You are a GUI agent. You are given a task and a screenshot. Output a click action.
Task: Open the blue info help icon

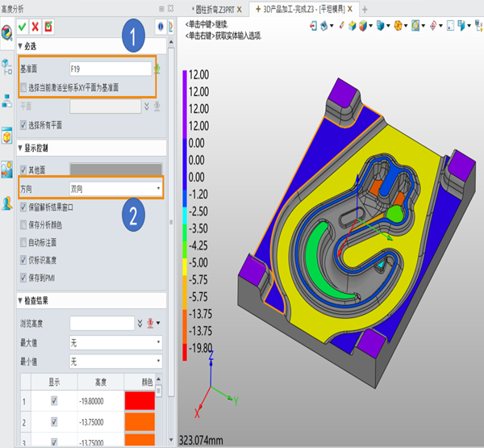[161, 27]
